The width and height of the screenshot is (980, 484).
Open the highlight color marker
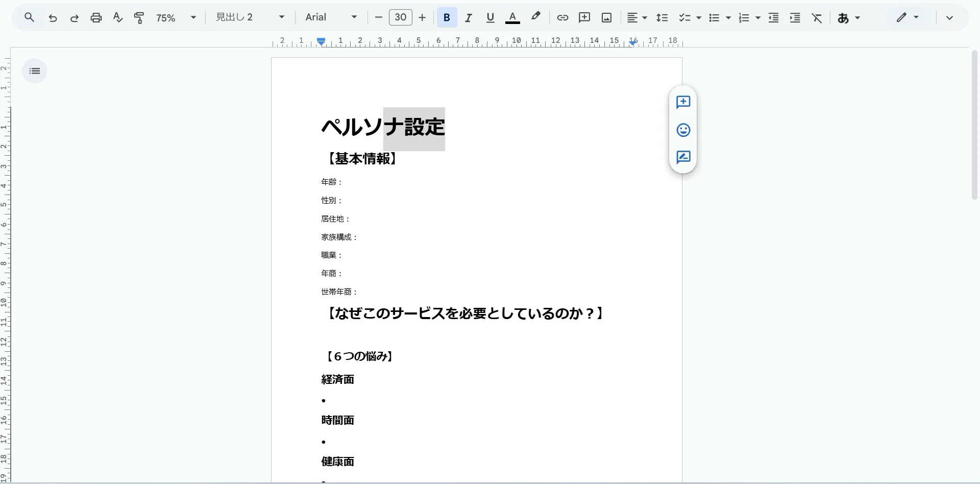[x=535, y=17]
